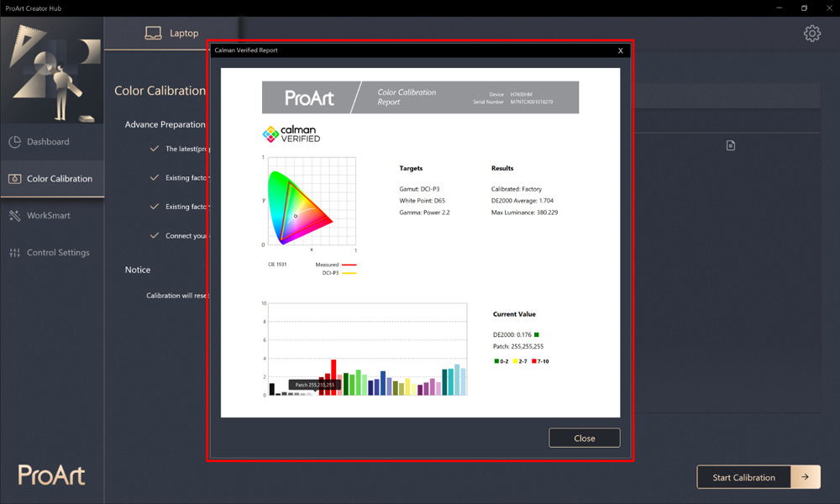Click the 'Results' heading in the report
Screen dimensions: 840x504
(x=502, y=168)
